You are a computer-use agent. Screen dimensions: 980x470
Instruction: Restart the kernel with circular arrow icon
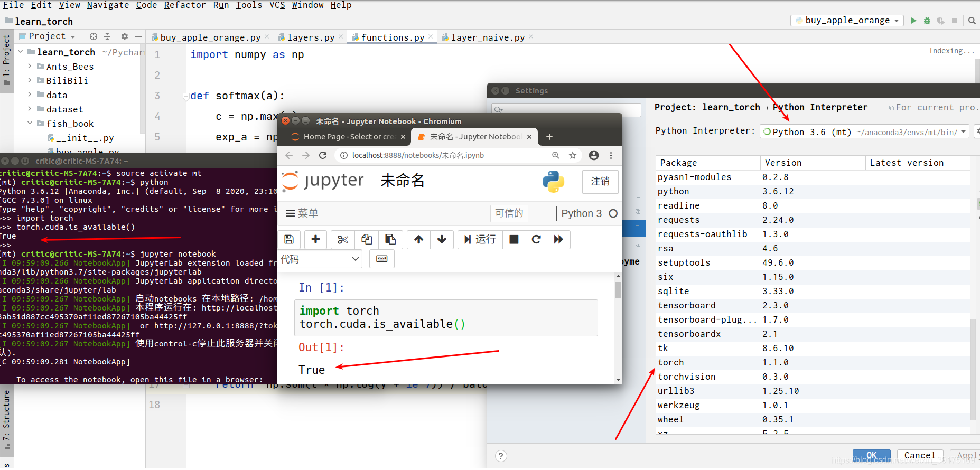click(536, 239)
